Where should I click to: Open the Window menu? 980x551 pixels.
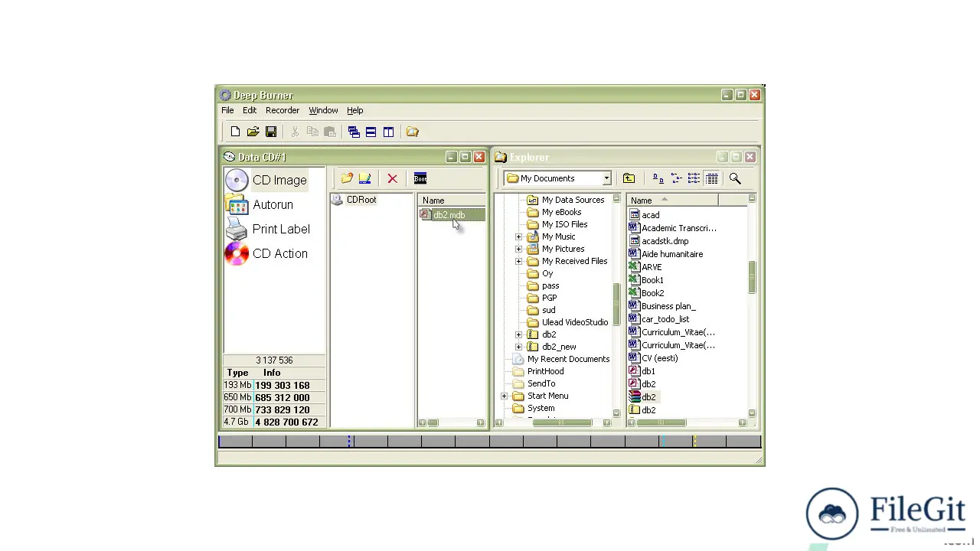[323, 110]
